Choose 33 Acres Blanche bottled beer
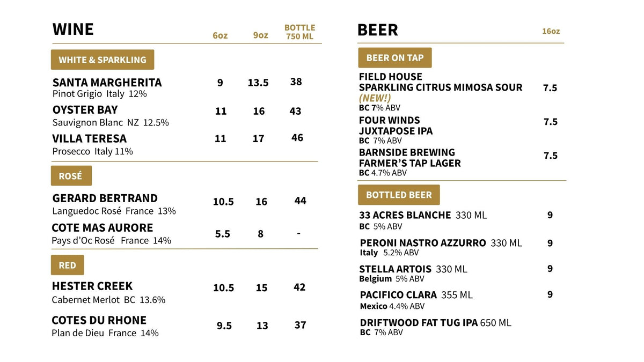This screenshot has width=644, height=362. pyautogui.click(x=423, y=220)
